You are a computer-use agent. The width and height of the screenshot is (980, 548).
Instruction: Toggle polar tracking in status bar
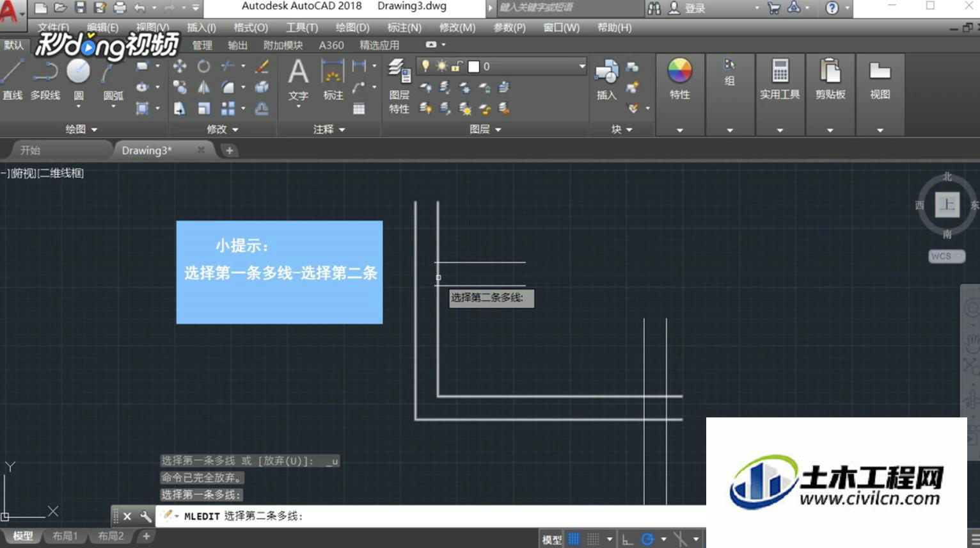pos(647,539)
